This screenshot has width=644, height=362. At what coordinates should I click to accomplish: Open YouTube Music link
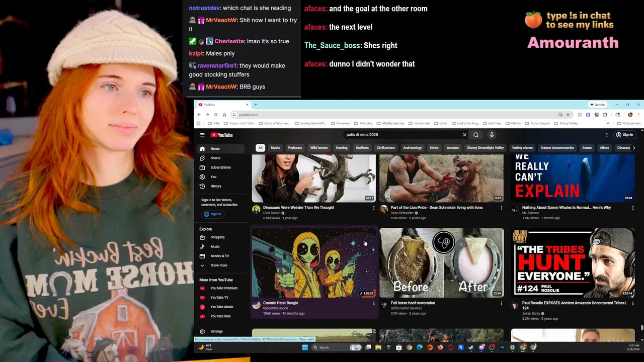(221, 307)
